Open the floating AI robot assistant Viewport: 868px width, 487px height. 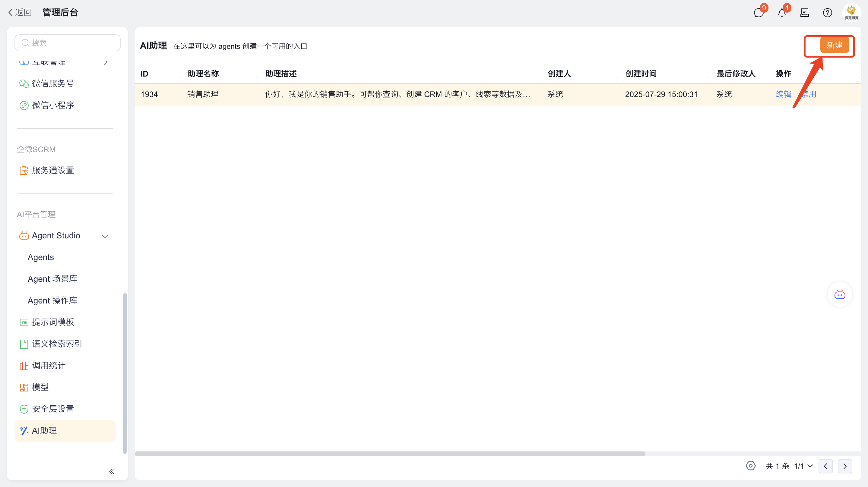pyautogui.click(x=840, y=295)
